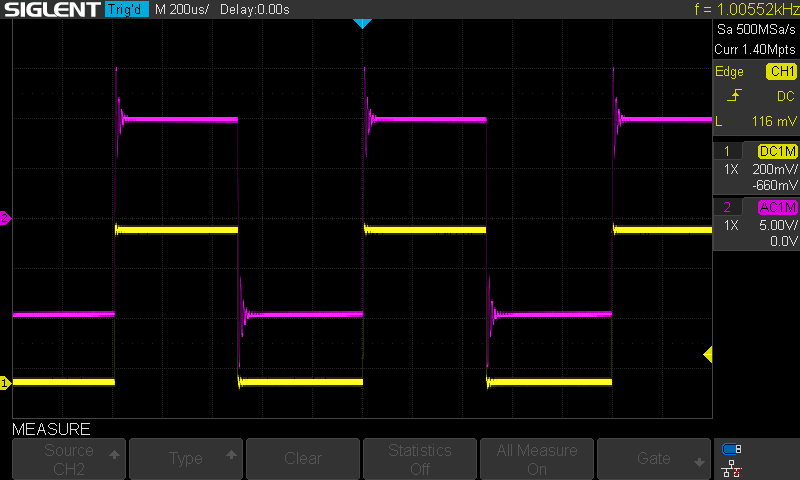
Task: Select the channel 2 number box
Action: (x=727, y=207)
